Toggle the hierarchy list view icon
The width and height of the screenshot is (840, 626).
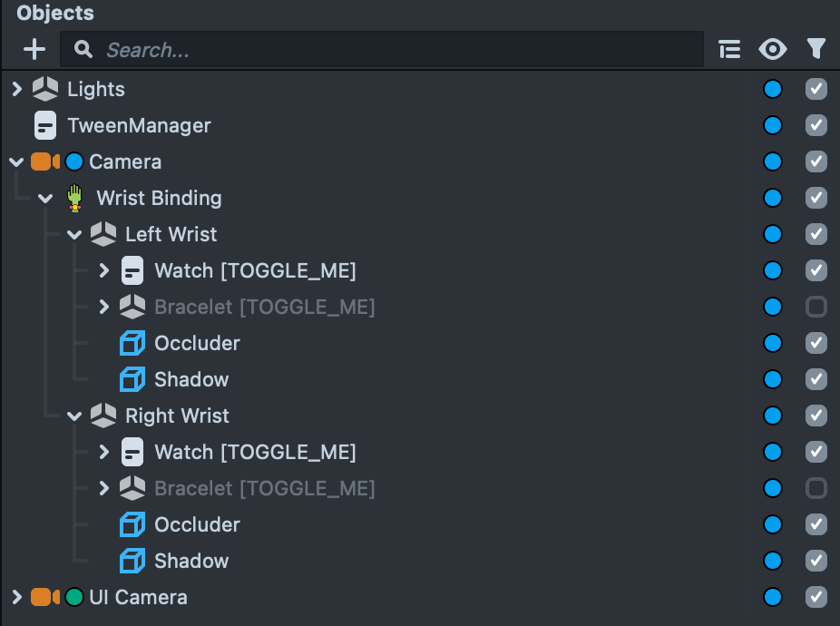coord(729,49)
